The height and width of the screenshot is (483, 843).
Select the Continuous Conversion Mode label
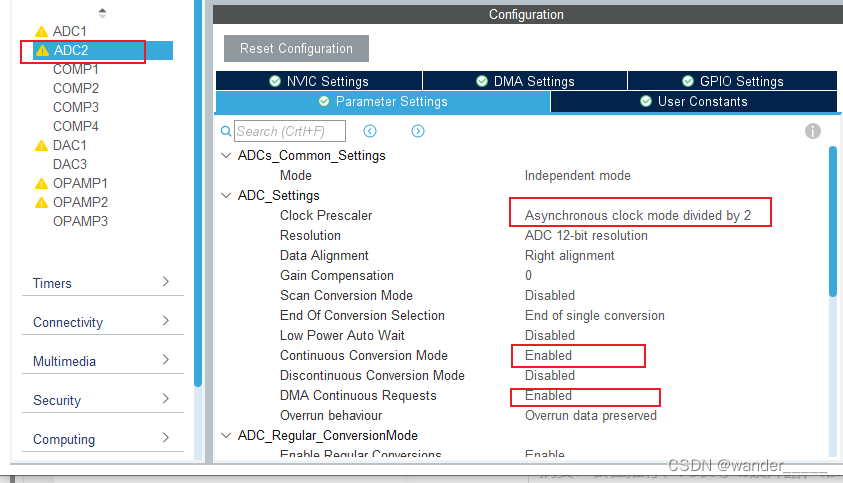click(x=364, y=356)
